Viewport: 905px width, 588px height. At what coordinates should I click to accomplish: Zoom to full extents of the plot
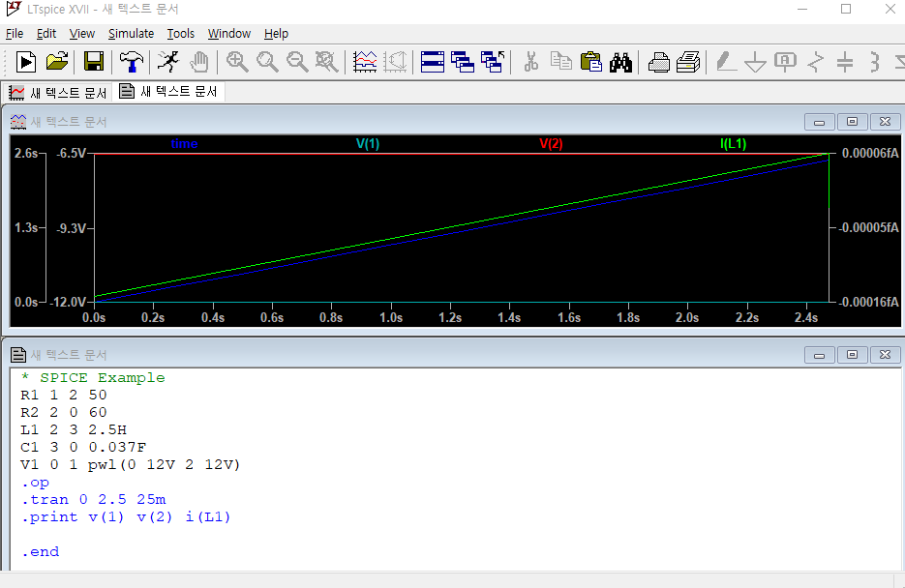point(326,62)
